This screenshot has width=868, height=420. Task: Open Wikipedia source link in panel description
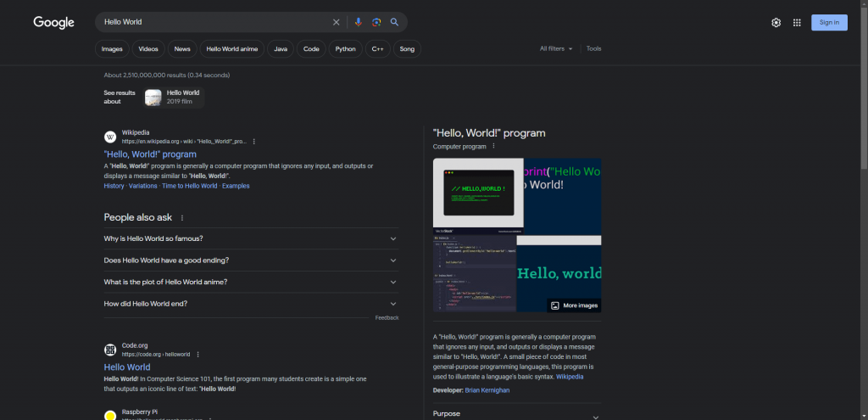pyautogui.click(x=570, y=377)
